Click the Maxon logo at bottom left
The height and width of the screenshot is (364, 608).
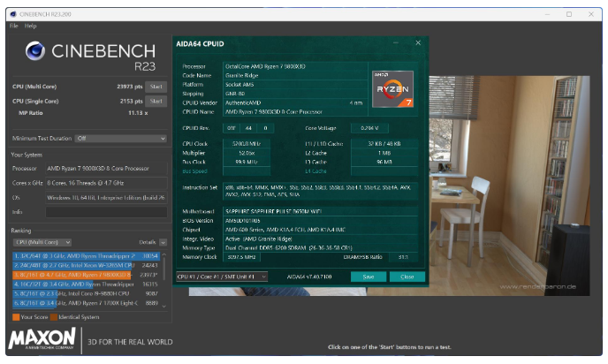[43, 340]
